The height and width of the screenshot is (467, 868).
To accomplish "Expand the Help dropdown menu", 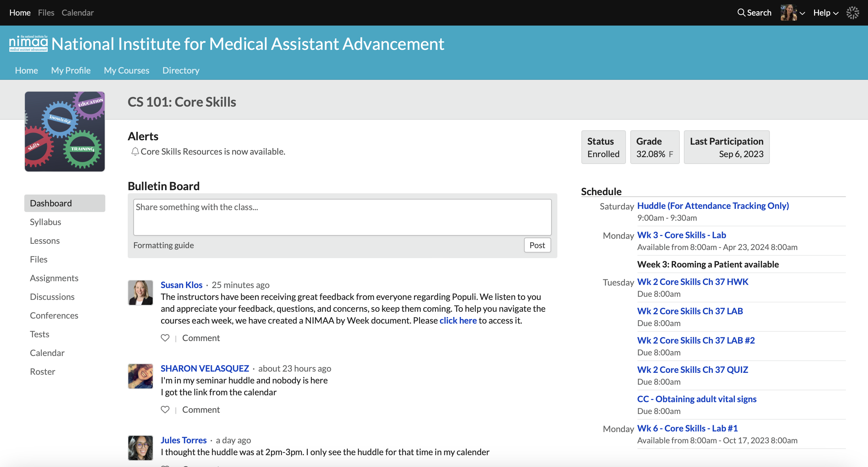I will [x=826, y=13].
